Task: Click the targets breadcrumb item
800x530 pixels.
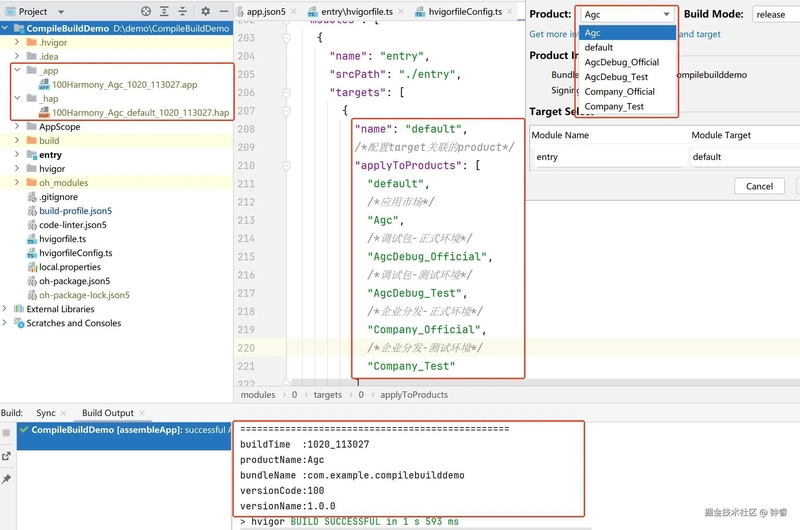Action: 328,395
